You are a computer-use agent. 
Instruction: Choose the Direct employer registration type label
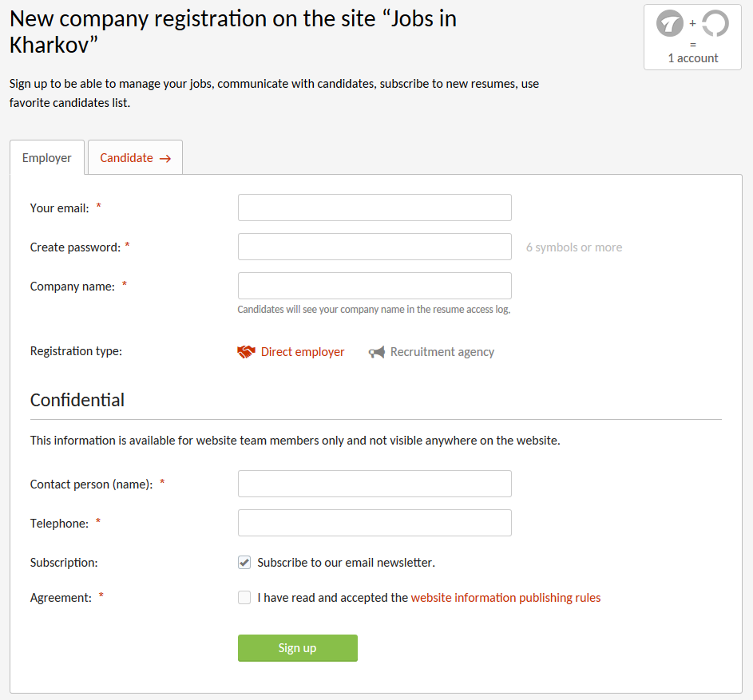pyautogui.click(x=303, y=352)
